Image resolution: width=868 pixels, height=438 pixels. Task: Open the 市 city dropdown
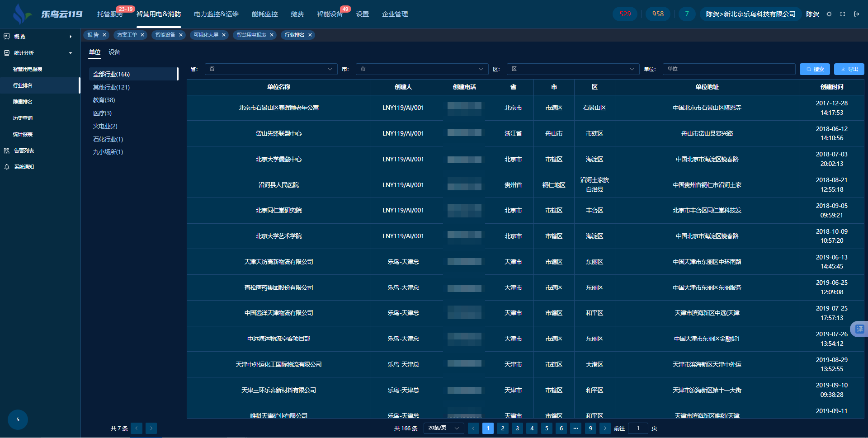(x=421, y=69)
